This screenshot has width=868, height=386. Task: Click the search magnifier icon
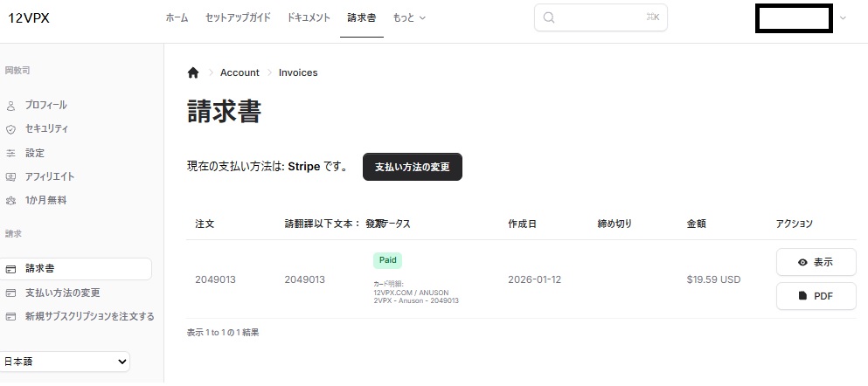tap(549, 17)
